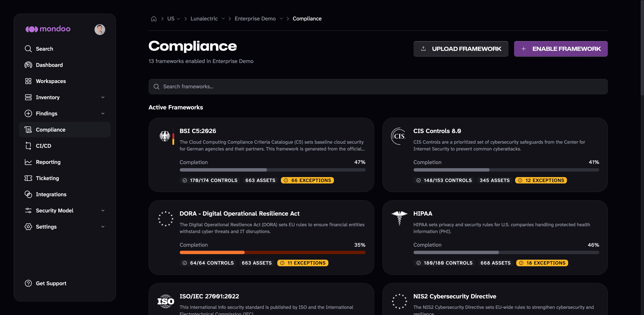
Task: Open the user avatar profile
Action: [100, 29]
